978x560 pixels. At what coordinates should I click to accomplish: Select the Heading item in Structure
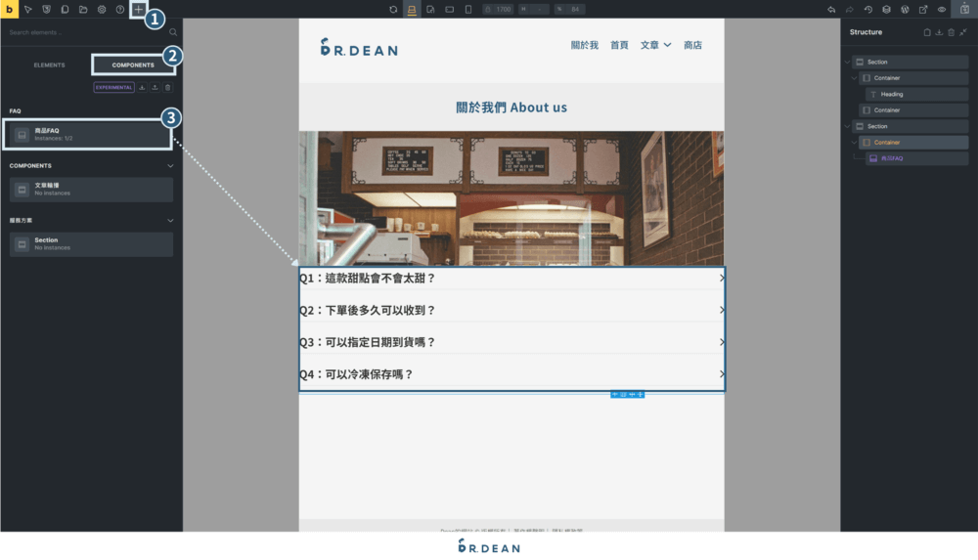click(x=891, y=94)
